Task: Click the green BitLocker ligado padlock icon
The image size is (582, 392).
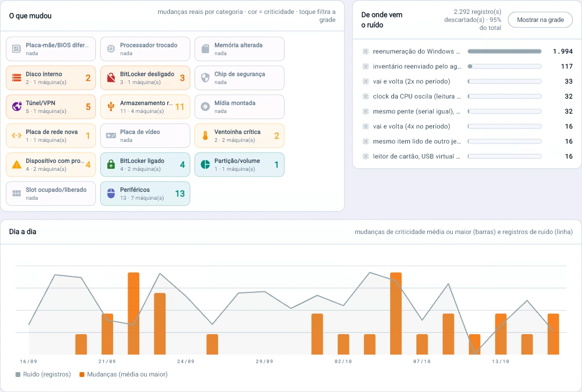Action: 111,164
